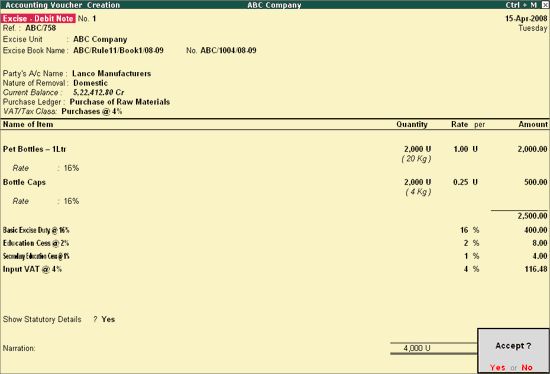Viewport: 550px width, 374px height.
Task: Click No in the Accept prompt
Action: tap(527, 367)
